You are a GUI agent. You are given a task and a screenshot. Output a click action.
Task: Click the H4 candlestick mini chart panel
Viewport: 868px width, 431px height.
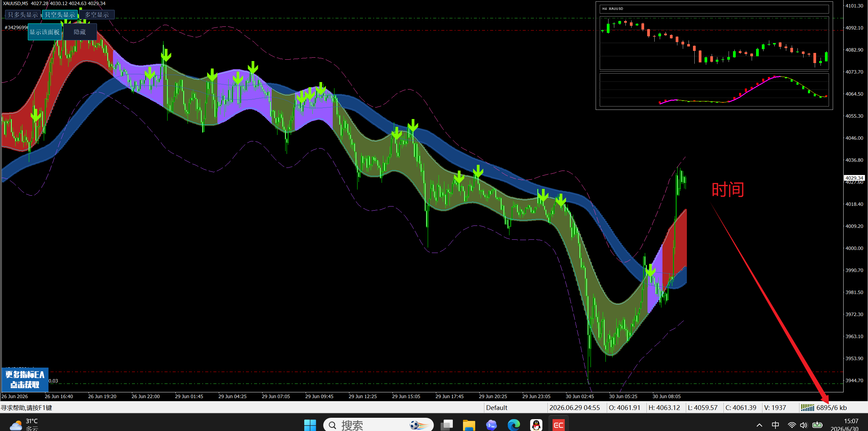coord(714,43)
